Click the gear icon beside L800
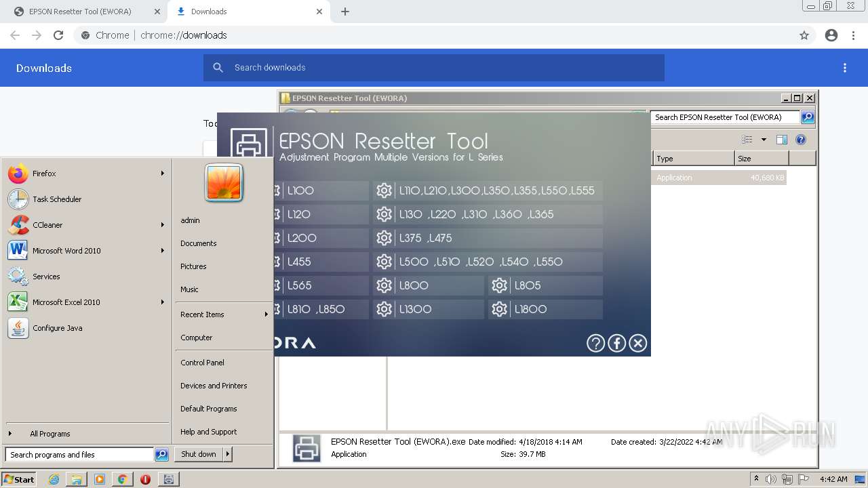 coord(384,285)
